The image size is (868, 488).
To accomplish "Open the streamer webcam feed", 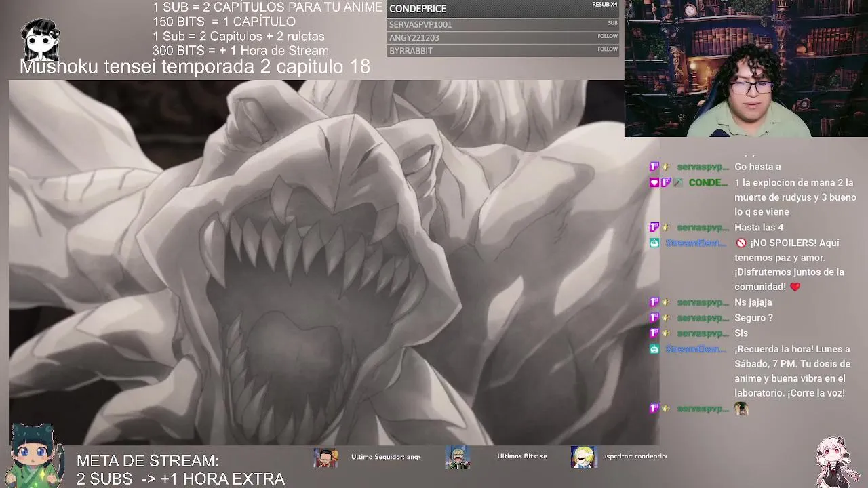I will (x=746, y=68).
